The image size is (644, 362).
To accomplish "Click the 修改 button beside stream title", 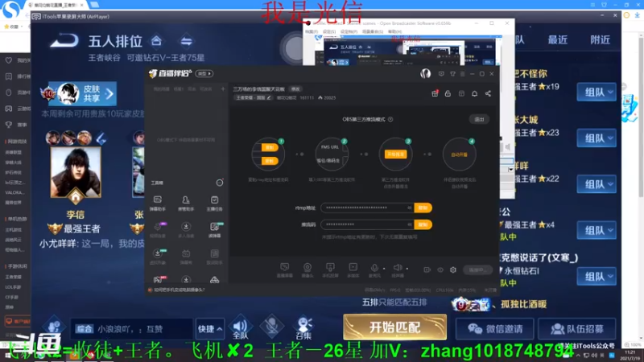I will tap(295, 89).
